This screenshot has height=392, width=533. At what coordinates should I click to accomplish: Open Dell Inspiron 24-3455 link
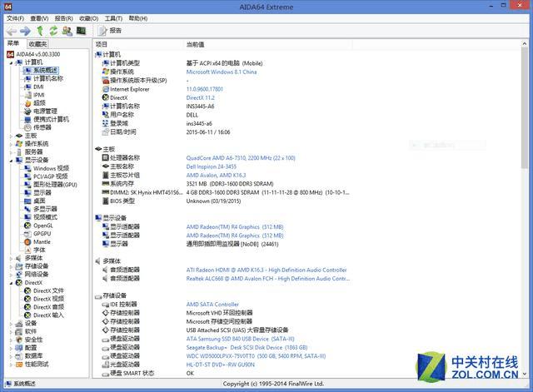(x=211, y=166)
